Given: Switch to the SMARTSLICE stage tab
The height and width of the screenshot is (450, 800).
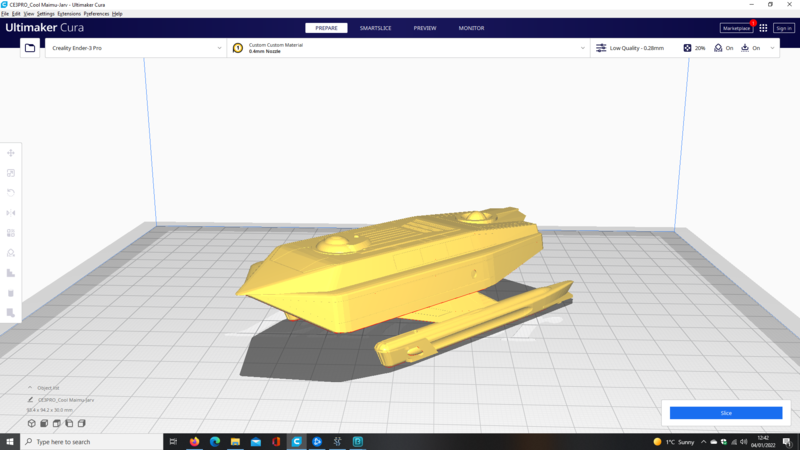Looking at the screenshot, I should tap(376, 28).
